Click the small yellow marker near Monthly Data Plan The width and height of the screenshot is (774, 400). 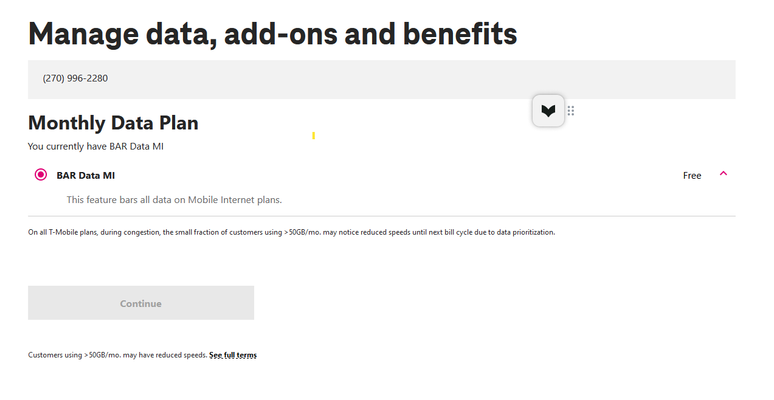pyautogui.click(x=313, y=135)
